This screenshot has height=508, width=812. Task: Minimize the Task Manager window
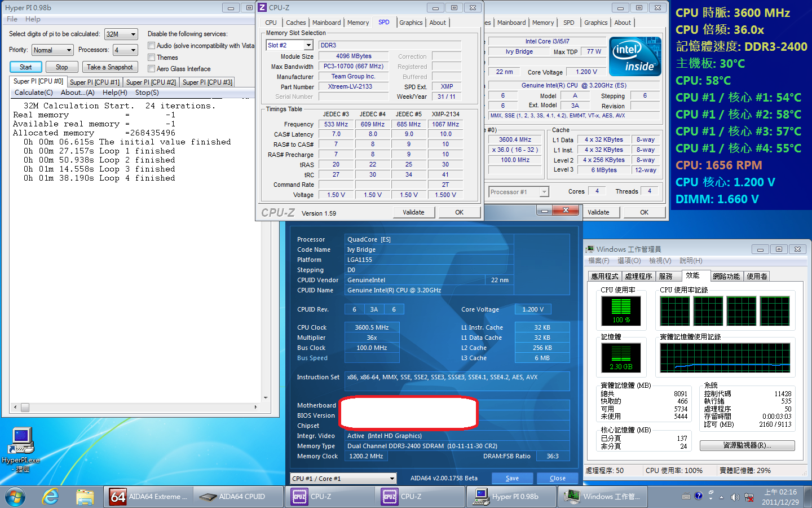coord(760,249)
